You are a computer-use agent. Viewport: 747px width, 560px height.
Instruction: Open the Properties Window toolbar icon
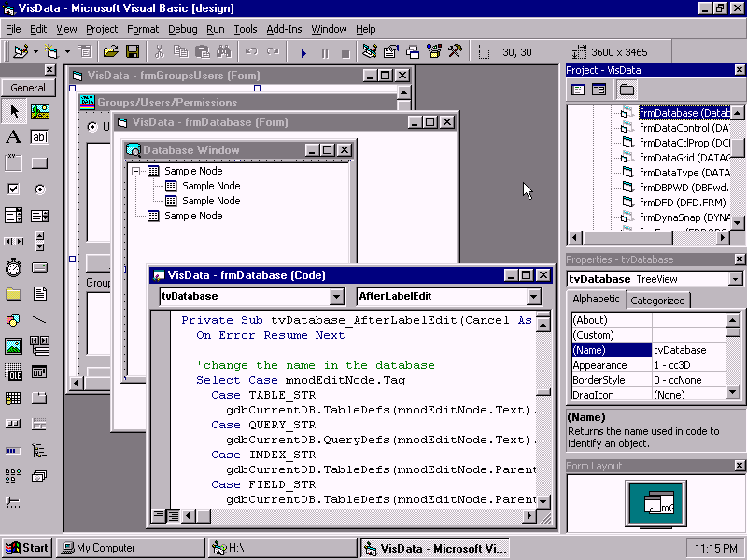391,51
